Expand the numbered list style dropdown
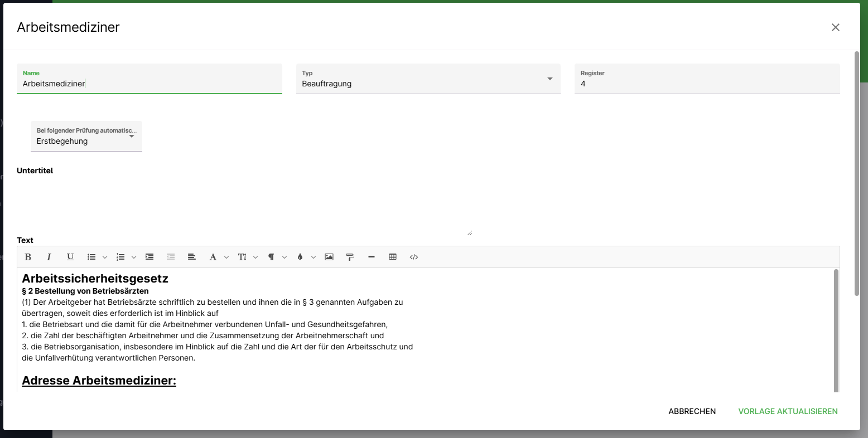Screen dimensions: 868x438 point(134,257)
